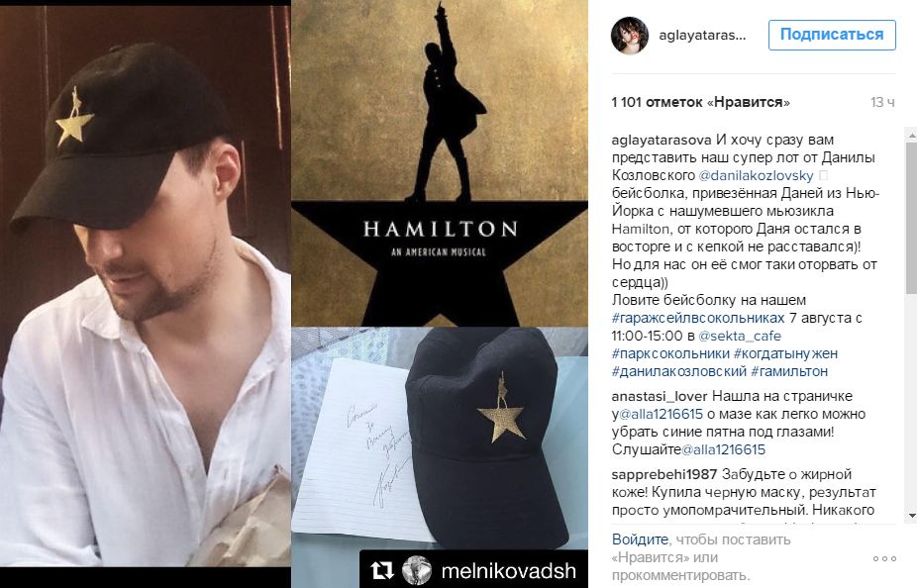
Task: Open the aglayataras... username in the header
Action: click(702, 35)
